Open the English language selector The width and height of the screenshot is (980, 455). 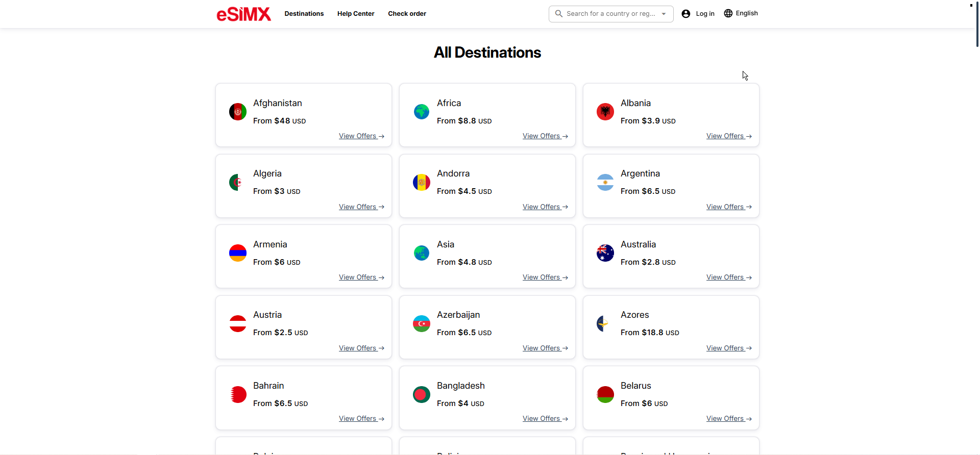click(741, 13)
